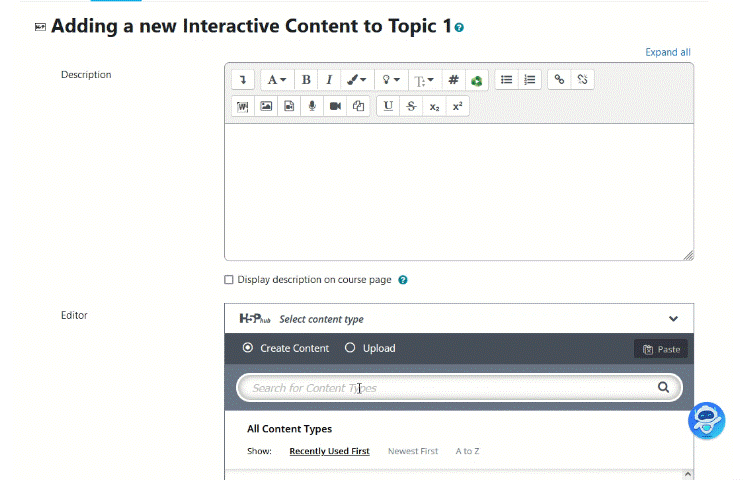The image size is (756, 480).
Task: Click the Description editor corner grip
Action: click(x=688, y=255)
